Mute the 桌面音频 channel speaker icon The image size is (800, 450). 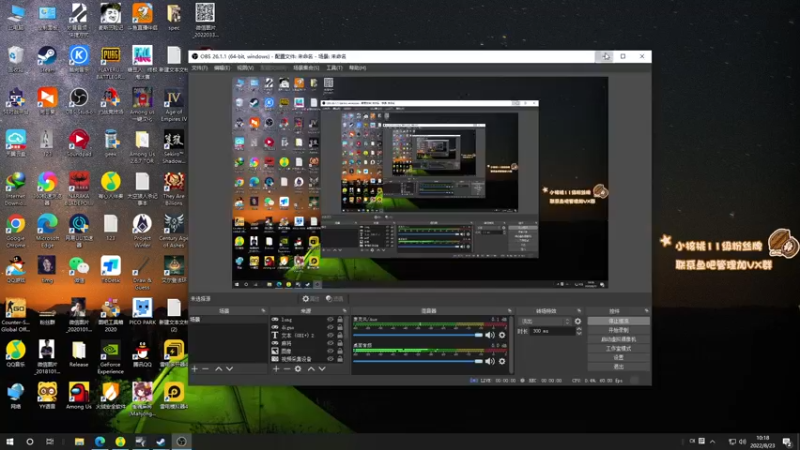click(x=490, y=361)
